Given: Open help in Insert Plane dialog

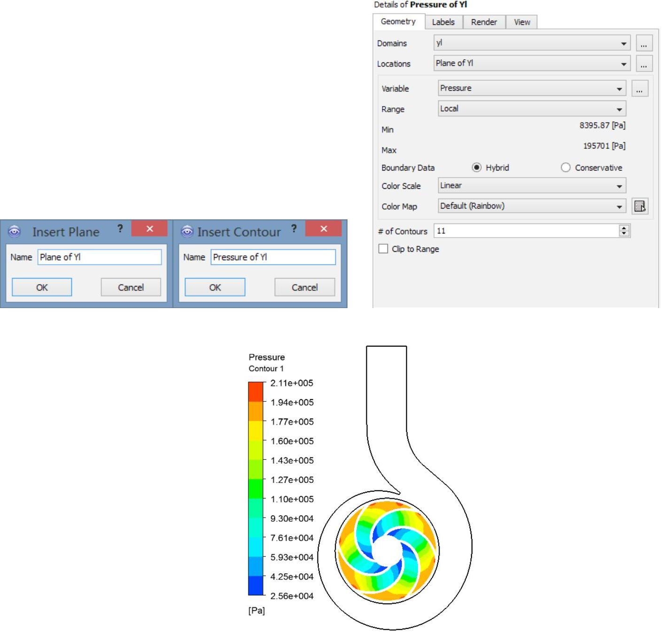Looking at the screenshot, I should (120, 229).
